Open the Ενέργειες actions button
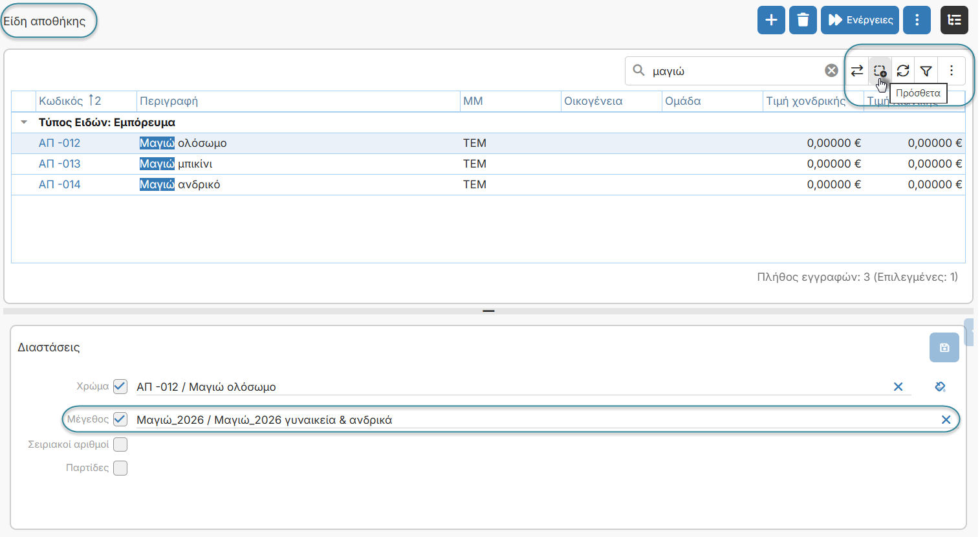Screen dimensions: 980x537 (x=860, y=20)
